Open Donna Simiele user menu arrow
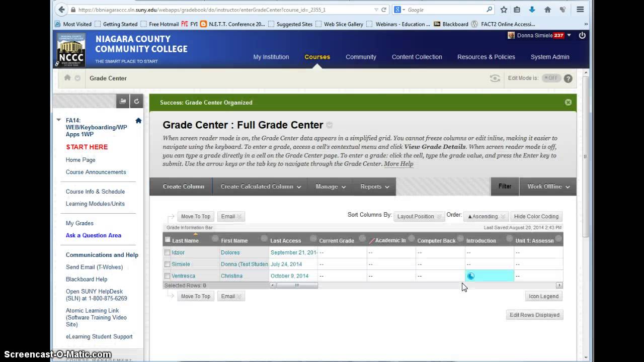 click(x=569, y=35)
